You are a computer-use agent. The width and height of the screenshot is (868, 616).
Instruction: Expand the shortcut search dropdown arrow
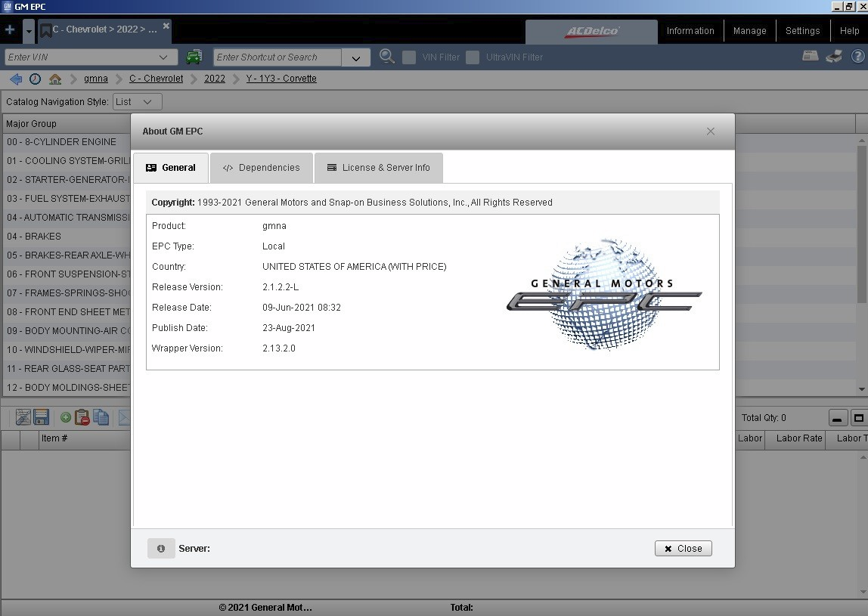tap(355, 57)
